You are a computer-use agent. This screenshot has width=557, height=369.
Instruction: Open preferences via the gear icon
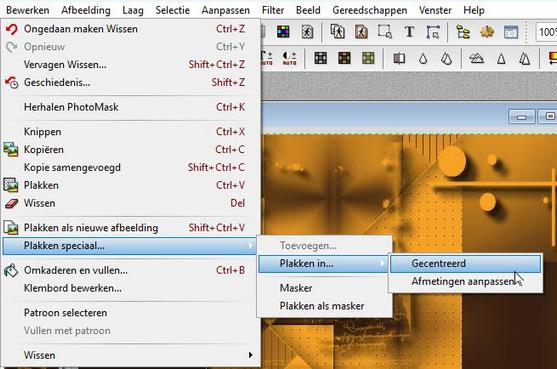pos(487,32)
